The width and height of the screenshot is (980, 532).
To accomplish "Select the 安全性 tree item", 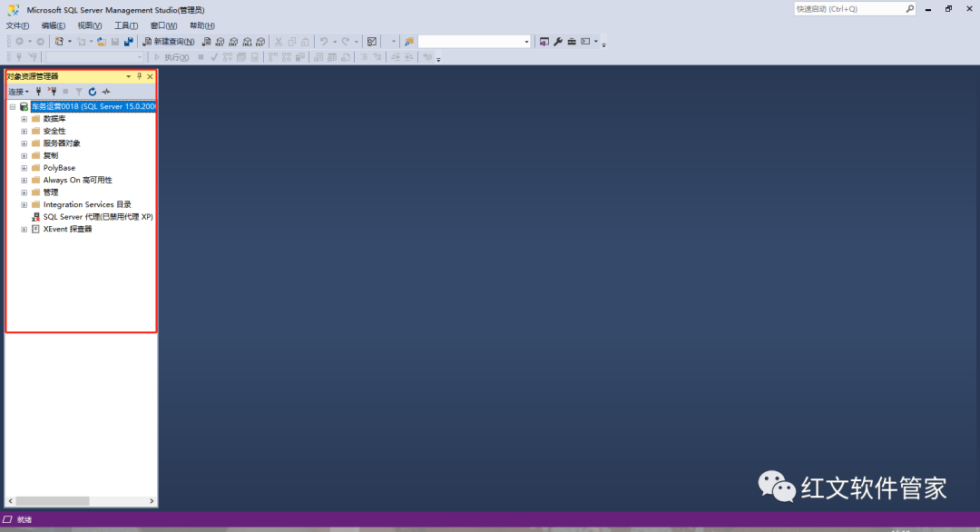I will tap(54, 132).
